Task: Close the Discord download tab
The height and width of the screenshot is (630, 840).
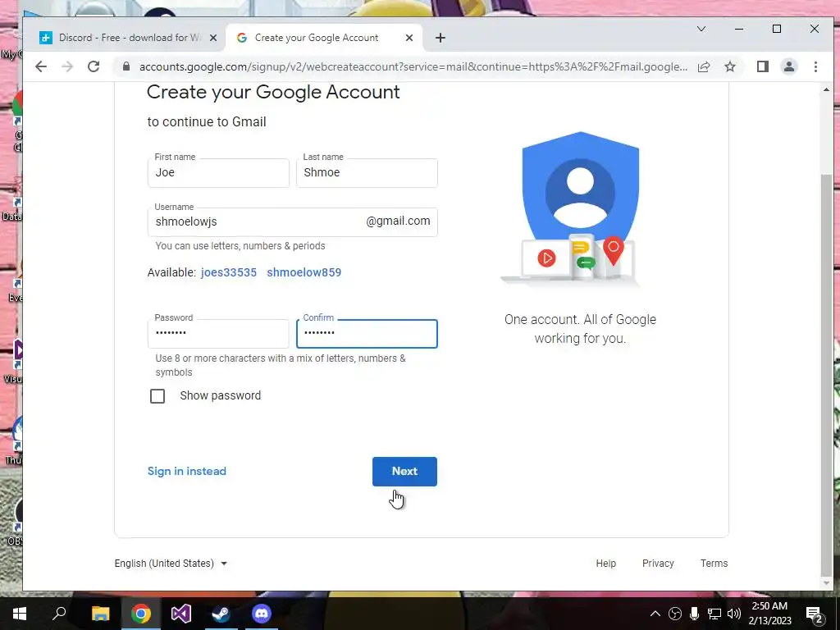Action: 212,38
